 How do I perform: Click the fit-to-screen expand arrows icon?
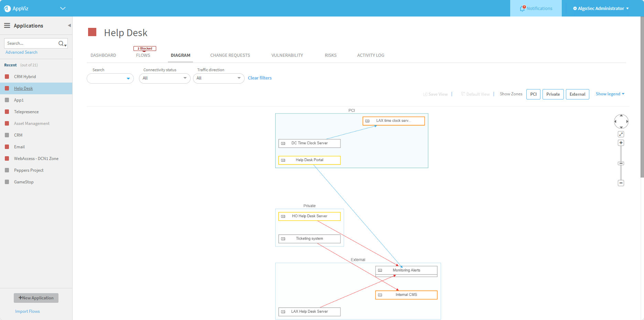tap(621, 134)
